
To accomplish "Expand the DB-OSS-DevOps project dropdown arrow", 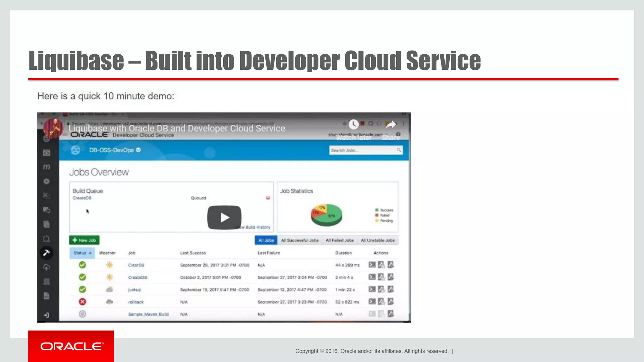I will click(138, 150).
